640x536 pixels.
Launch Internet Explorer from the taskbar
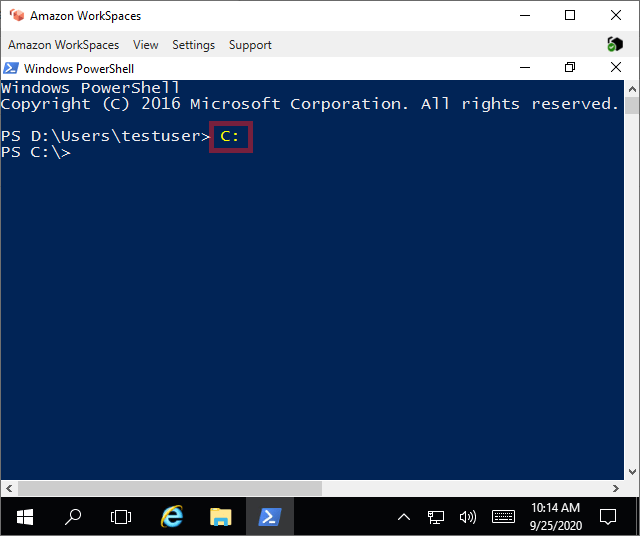pos(172,517)
